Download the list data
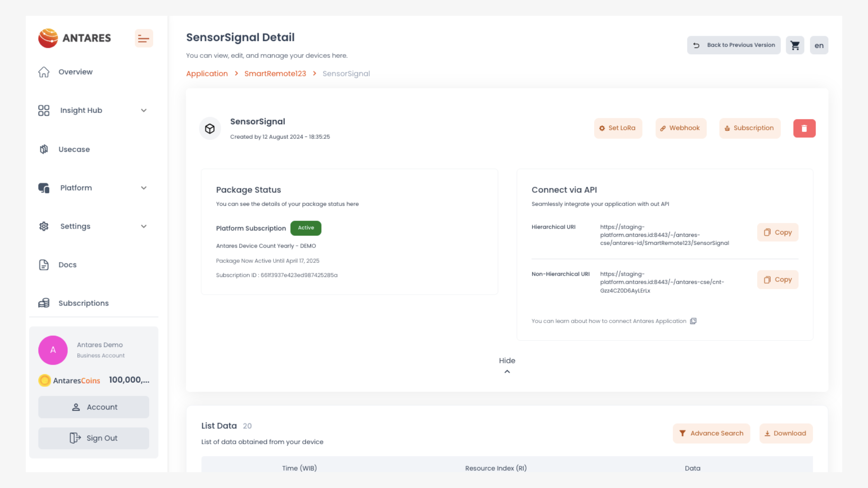 coord(786,433)
